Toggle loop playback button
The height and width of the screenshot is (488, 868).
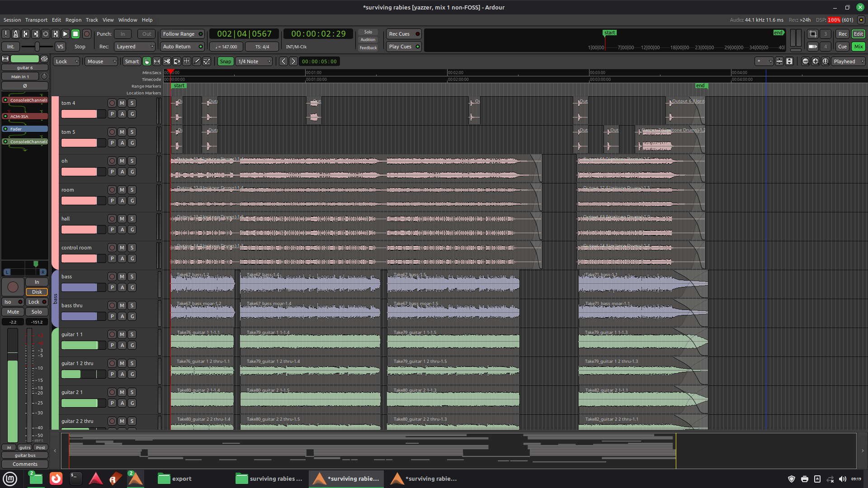[46, 34]
